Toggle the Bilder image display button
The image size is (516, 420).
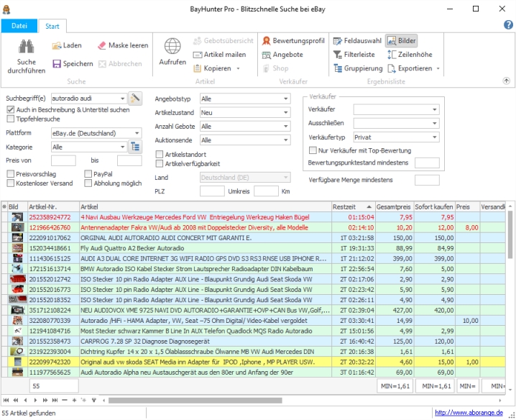click(x=401, y=41)
